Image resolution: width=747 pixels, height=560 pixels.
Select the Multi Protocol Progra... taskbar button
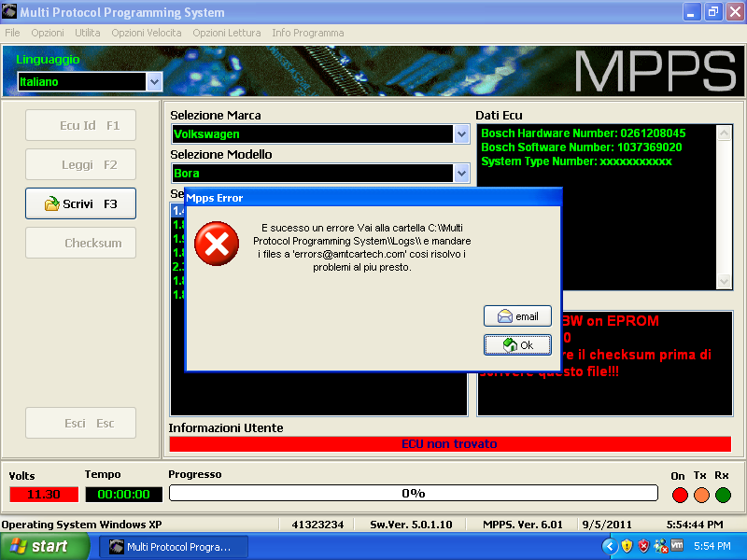174,547
